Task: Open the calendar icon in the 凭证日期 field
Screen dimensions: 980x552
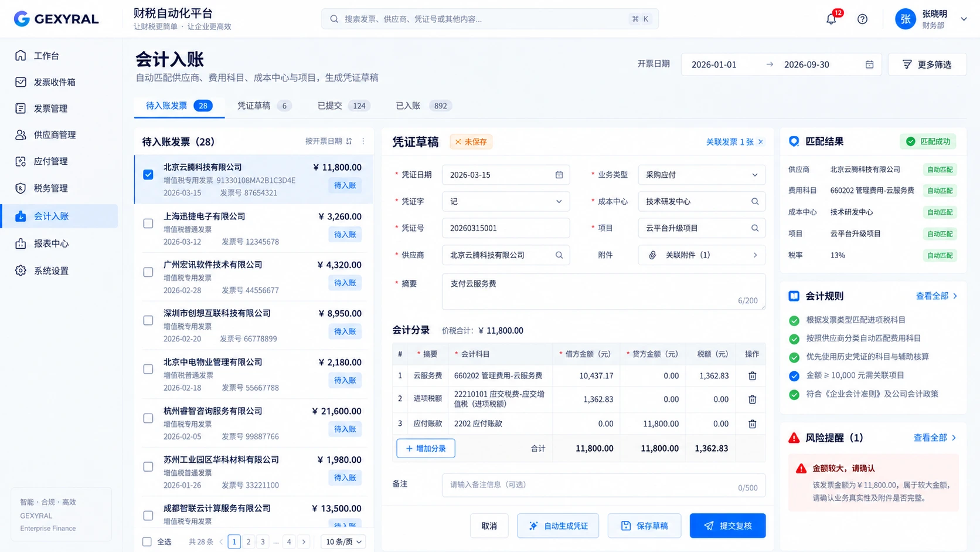Action: (559, 175)
